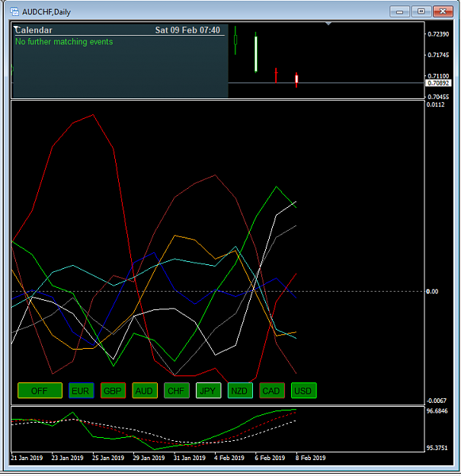Click the '8 Feb 2019' date label
This screenshot has height=476, width=461.
pyautogui.click(x=310, y=458)
